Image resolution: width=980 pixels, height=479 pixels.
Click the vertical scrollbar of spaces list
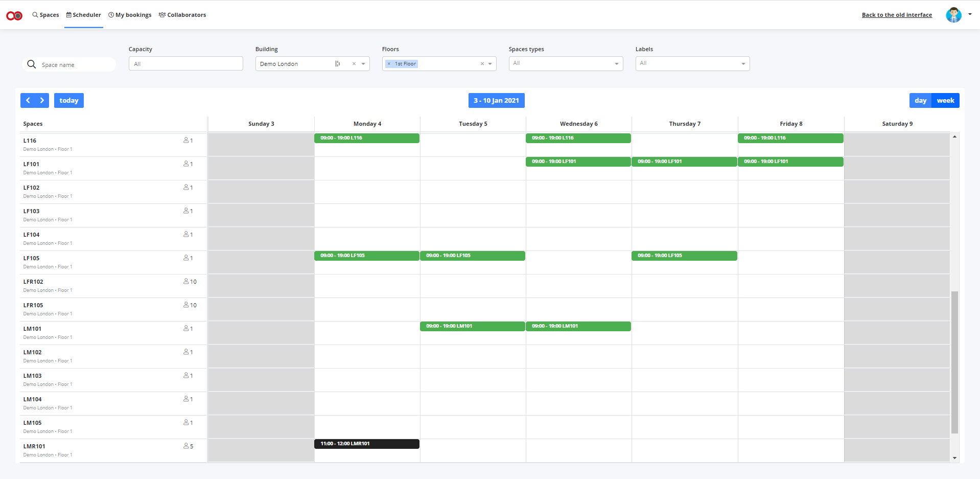954,362
